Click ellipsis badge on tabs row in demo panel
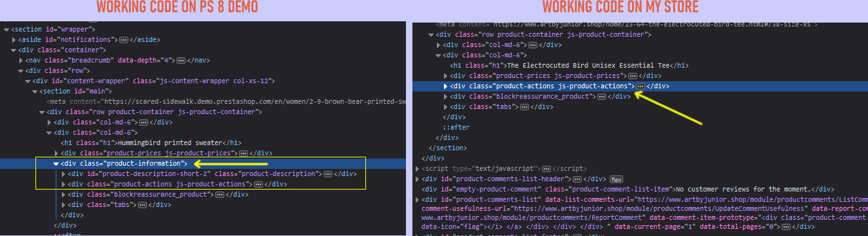 tap(142, 204)
